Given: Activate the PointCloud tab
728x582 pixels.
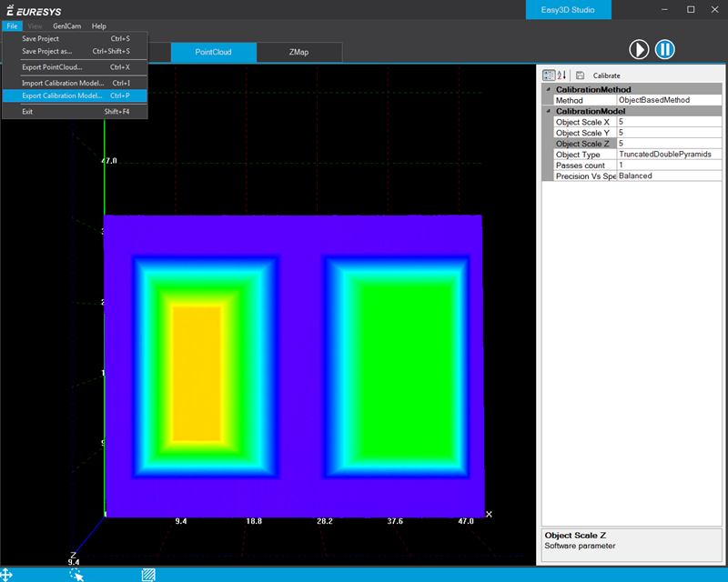Looking at the screenshot, I should (x=213, y=52).
